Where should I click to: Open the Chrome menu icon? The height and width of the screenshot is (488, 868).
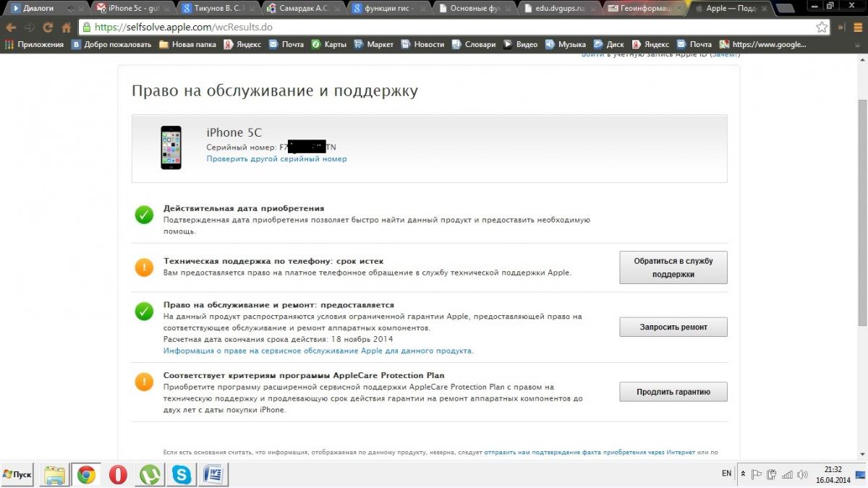click(x=857, y=27)
